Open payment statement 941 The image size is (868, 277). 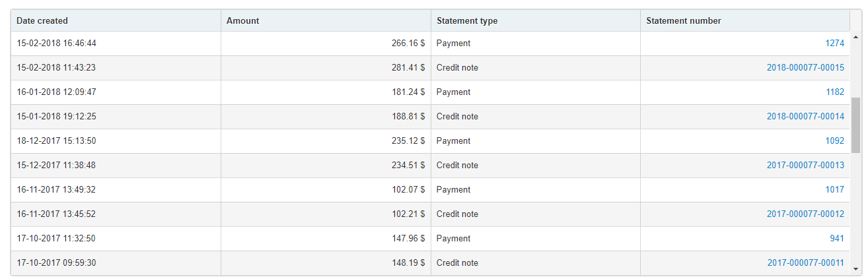point(837,239)
